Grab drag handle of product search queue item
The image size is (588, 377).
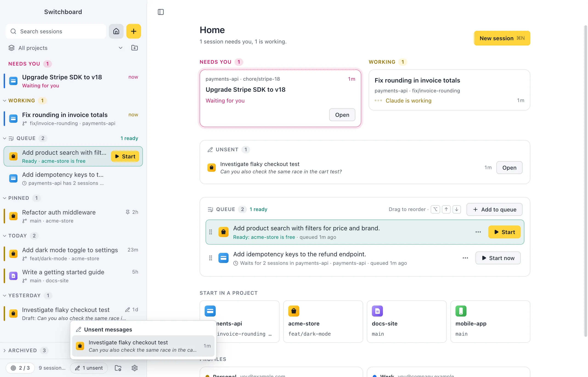211,232
